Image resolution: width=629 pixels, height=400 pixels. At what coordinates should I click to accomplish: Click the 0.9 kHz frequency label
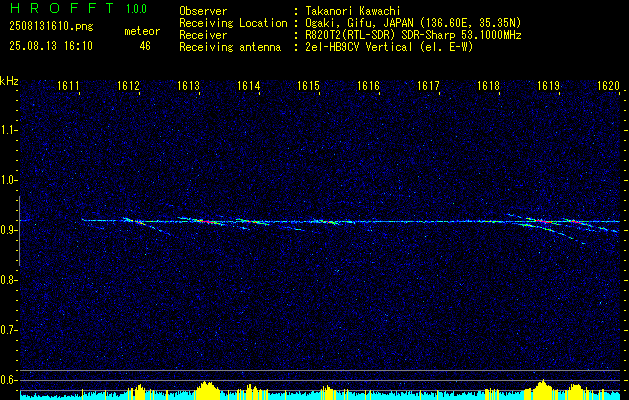point(7,230)
